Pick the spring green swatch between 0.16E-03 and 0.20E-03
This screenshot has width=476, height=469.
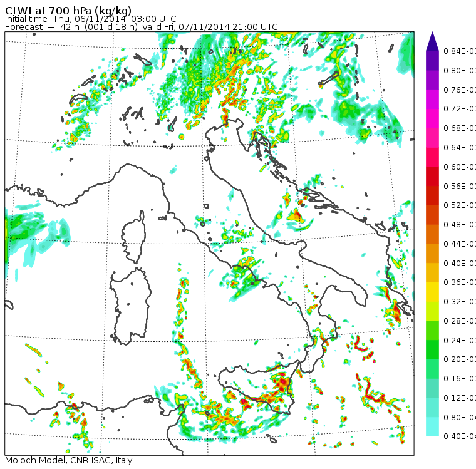[432, 369]
